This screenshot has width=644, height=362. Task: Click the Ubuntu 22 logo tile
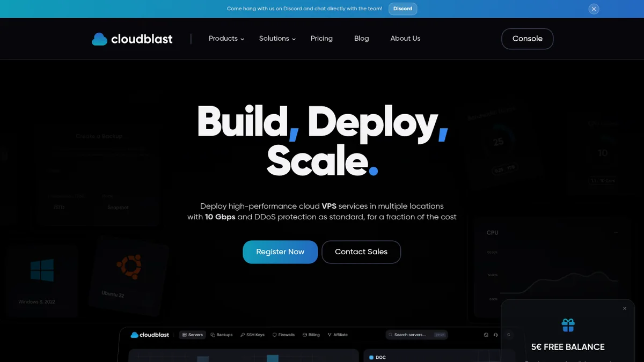coord(129,276)
